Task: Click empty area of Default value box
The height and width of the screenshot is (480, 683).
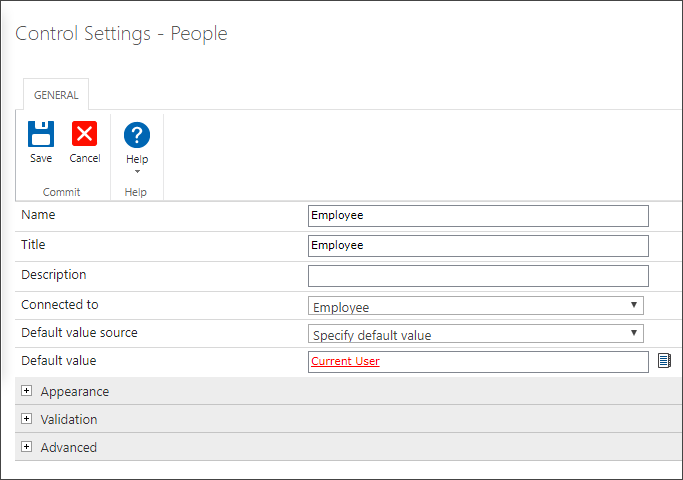Action: [520, 362]
